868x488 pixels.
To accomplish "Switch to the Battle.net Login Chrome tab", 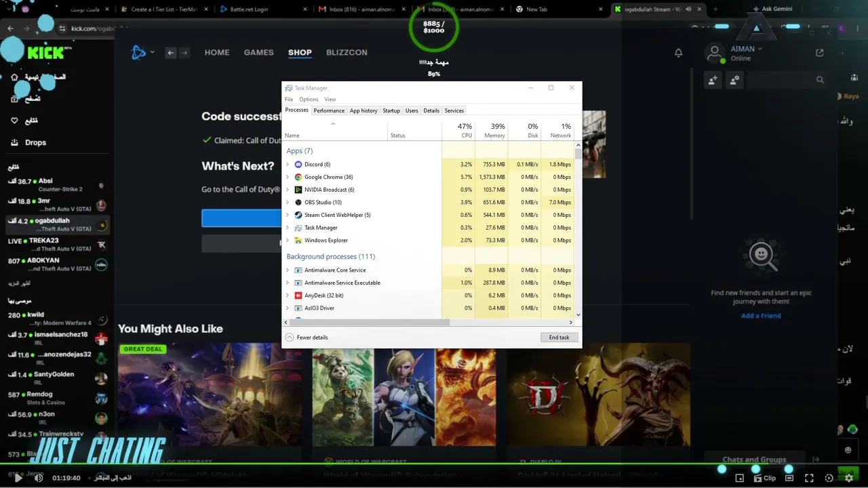I will tap(262, 9).
